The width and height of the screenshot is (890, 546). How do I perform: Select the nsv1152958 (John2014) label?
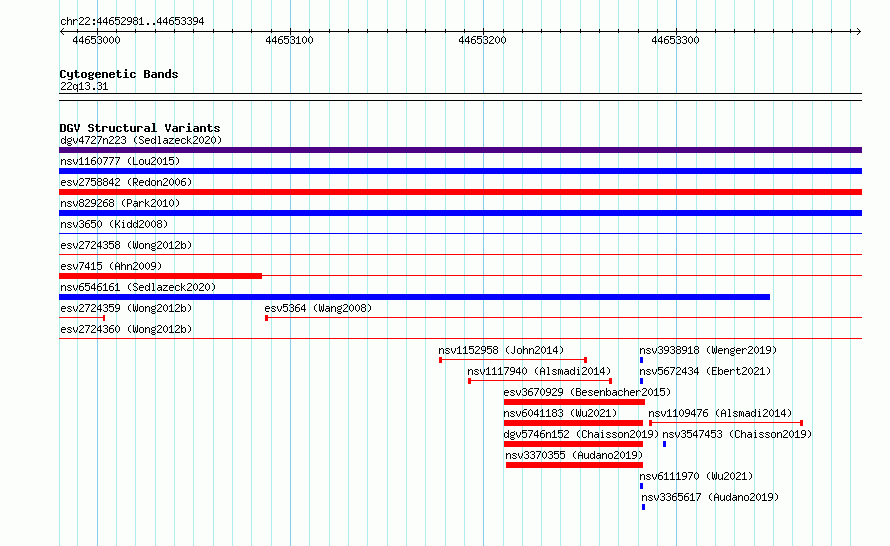pos(501,350)
